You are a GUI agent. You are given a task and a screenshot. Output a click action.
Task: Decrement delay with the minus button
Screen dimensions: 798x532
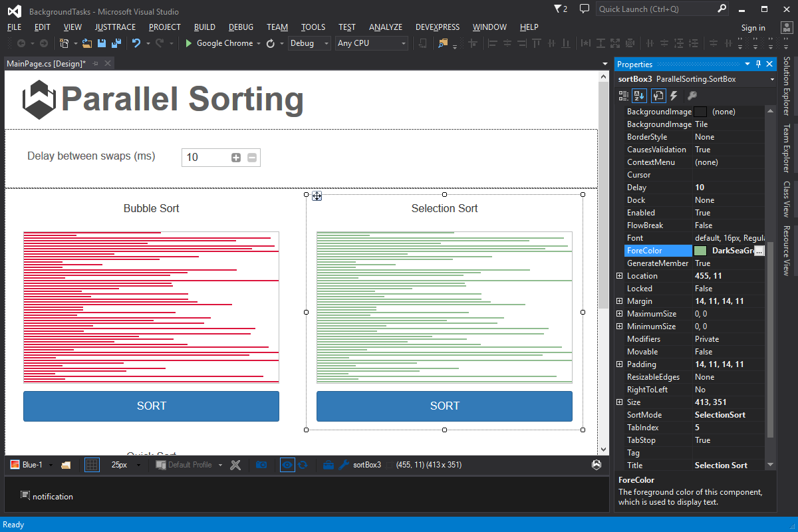coord(252,158)
